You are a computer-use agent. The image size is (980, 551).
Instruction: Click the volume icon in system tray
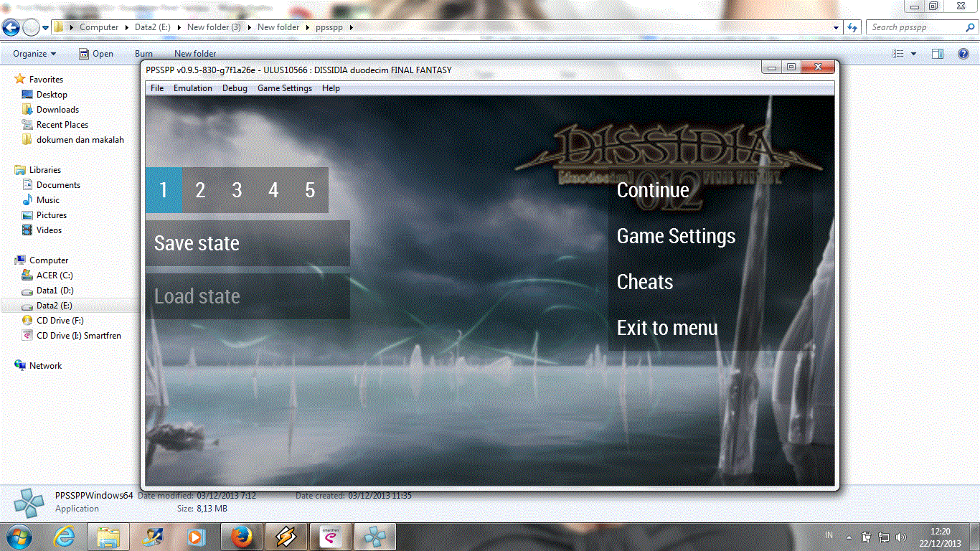901,537
